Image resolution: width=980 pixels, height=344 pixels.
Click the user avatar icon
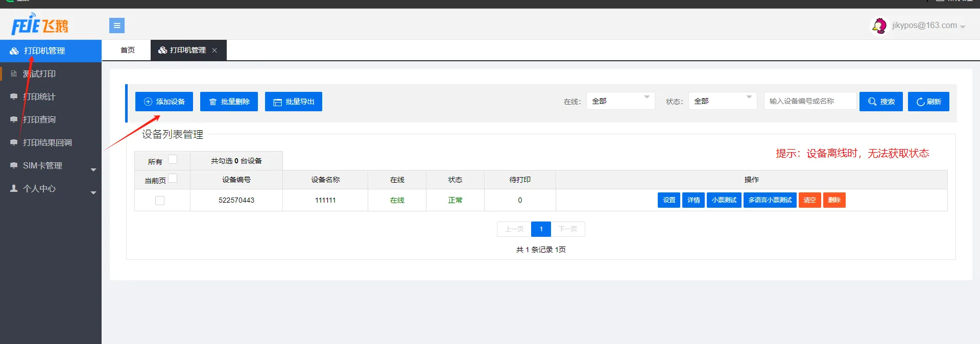click(x=879, y=26)
